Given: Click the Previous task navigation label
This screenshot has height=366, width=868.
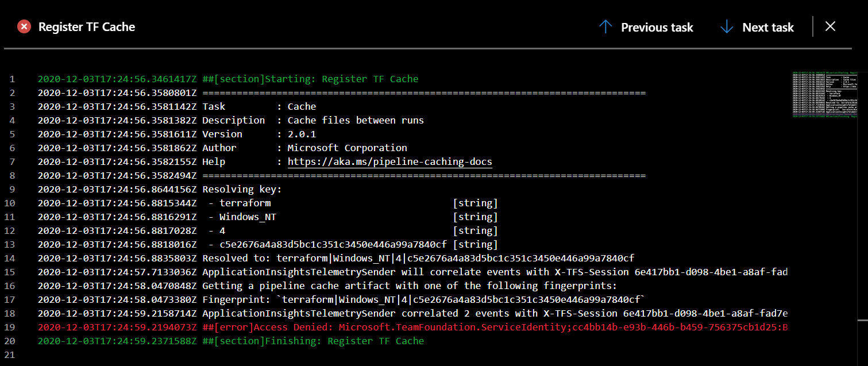Looking at the screenshot, I should pos(657,27).
